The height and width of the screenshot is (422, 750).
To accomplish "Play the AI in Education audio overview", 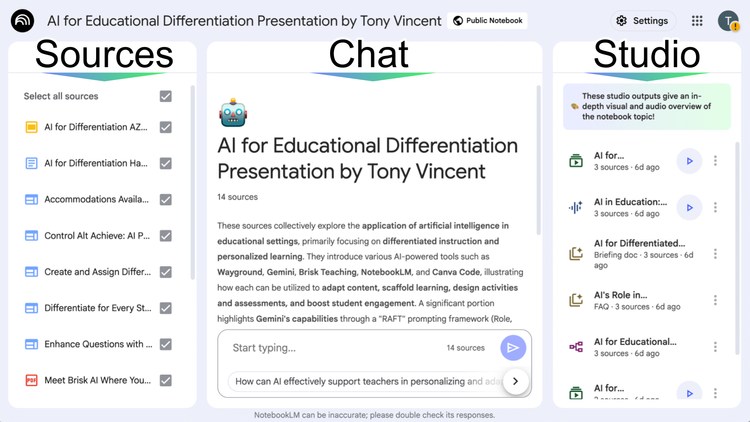I will tap(689, 208).
